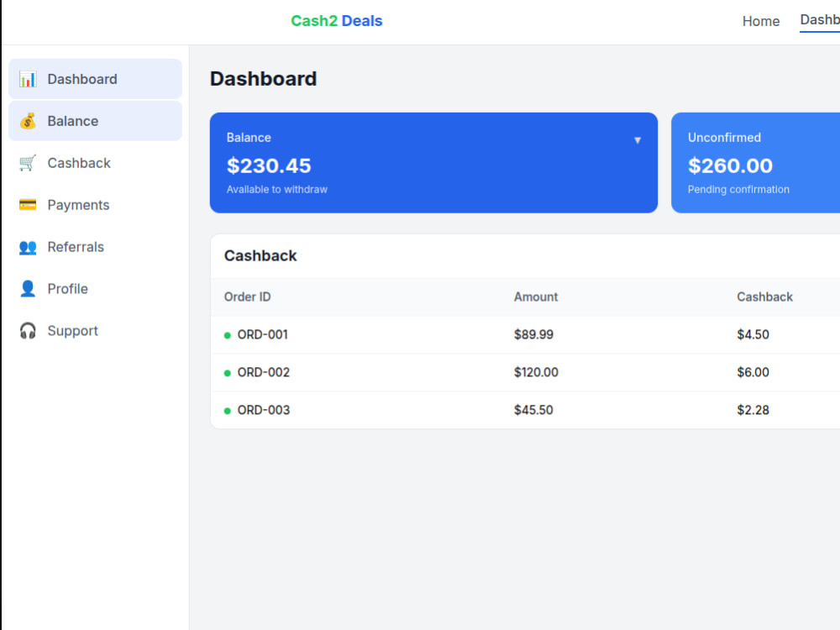
Task: Select order ORD-002
Action: tap(264, 372)
